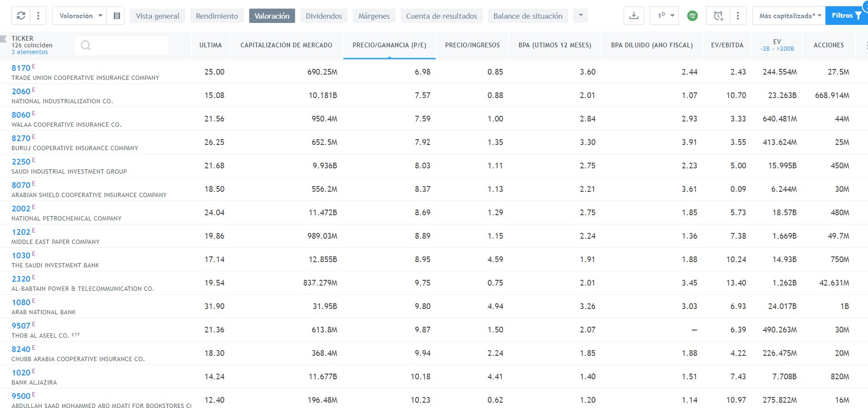Open ticker 9500 Abdullah Saad Mohammed Abo Moati
Viewport: 868px width, 408px height.
tap(21, 396)
